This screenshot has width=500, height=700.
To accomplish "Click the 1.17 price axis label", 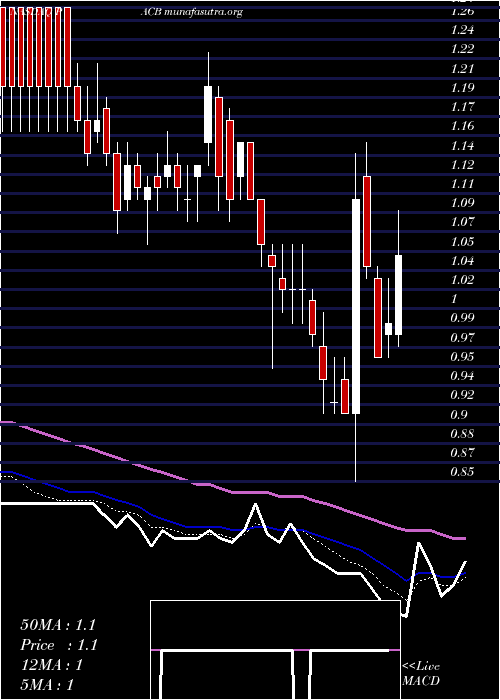I will [x=462, y=107].
